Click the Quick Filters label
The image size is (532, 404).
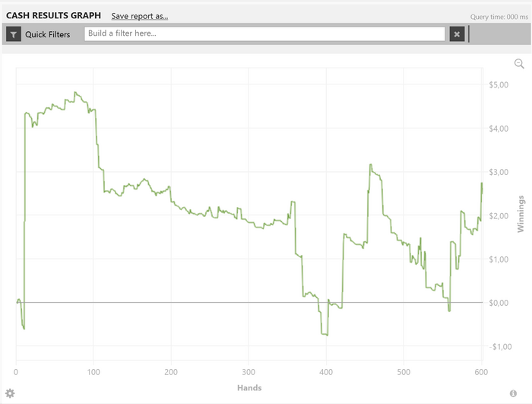click(47, 34)
